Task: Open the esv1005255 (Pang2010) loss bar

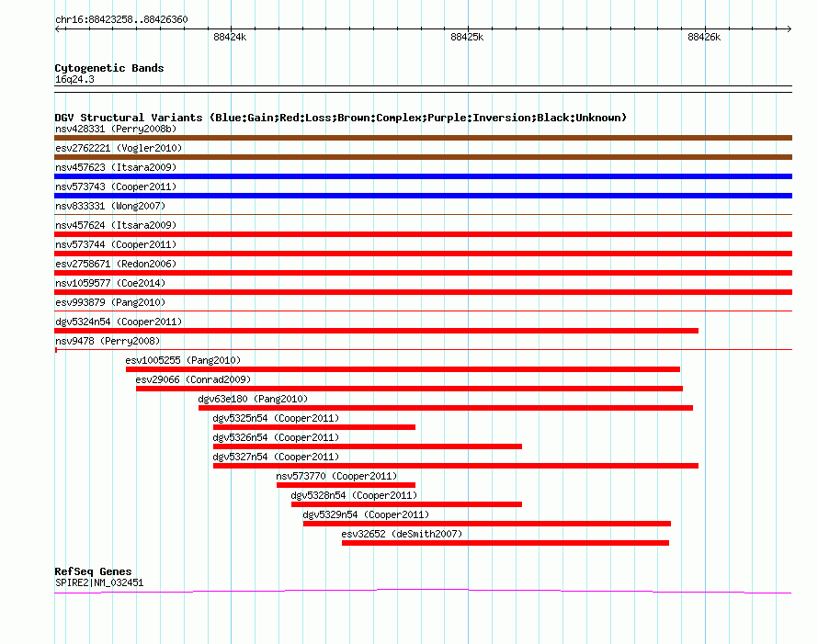Action: [x=403, y=369]
